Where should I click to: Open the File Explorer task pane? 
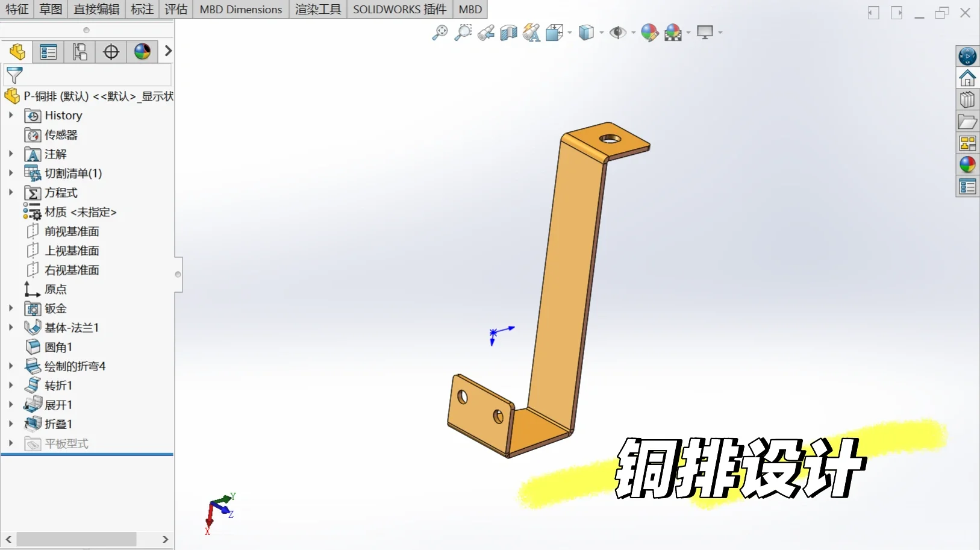pos(967,122)
